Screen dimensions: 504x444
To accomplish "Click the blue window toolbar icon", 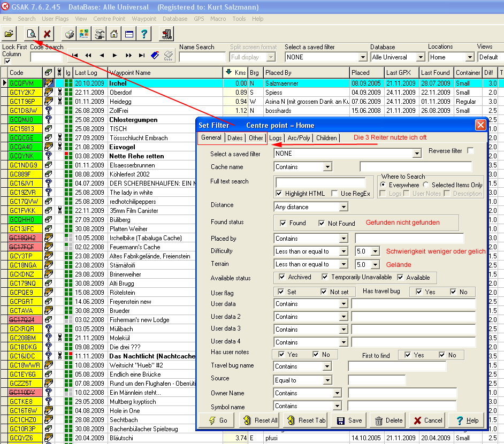I will coord(129,33).
